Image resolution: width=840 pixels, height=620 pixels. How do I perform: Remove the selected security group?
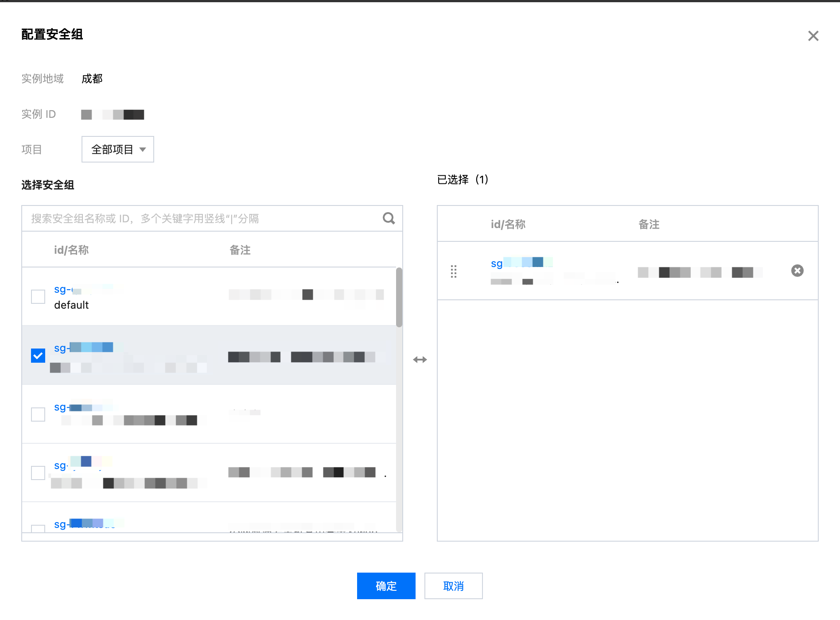coord(797,271)
